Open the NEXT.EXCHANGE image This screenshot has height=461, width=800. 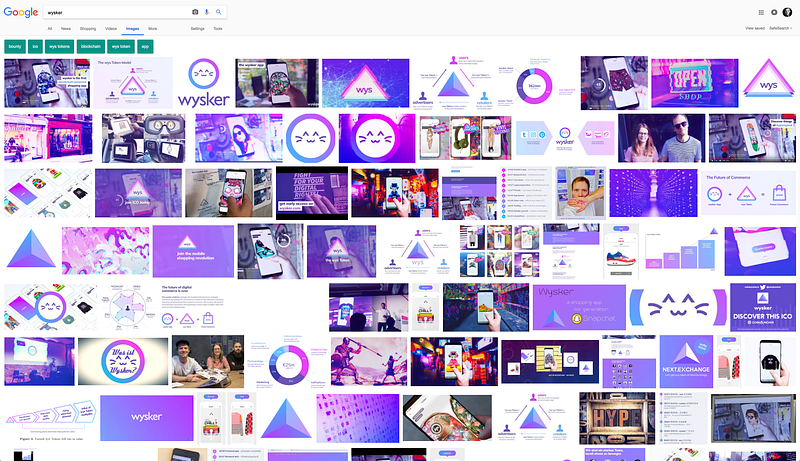[686, 362]
